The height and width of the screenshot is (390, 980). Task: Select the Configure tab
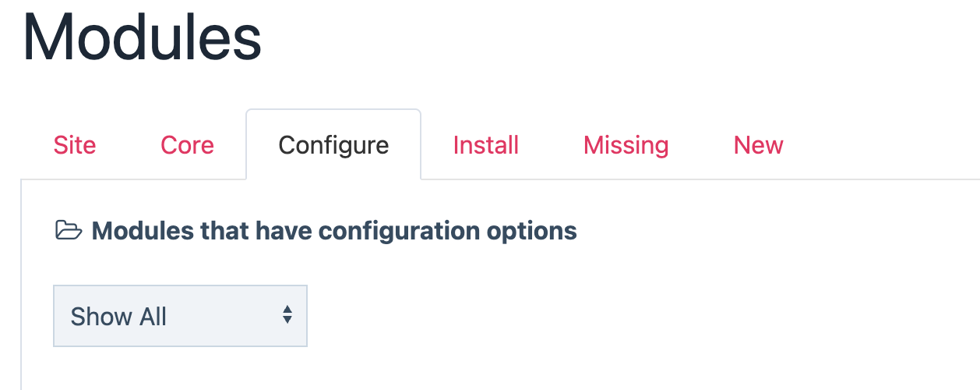[x=333, y=145]
